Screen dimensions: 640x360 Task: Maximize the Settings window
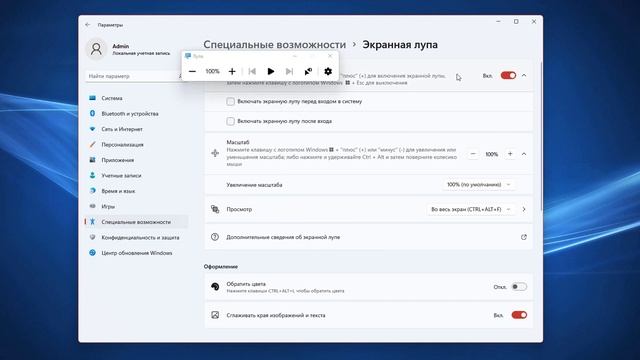coord(516,22)
